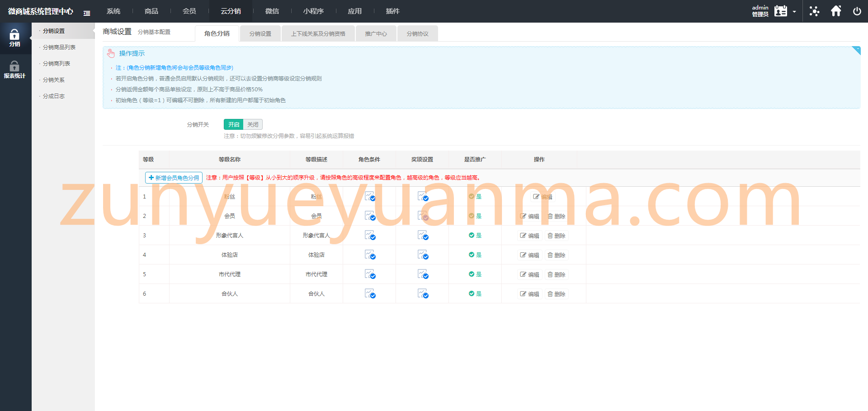Delete the 体验店 level row
This screenshot has height=411, width=868.
[557, 255]
